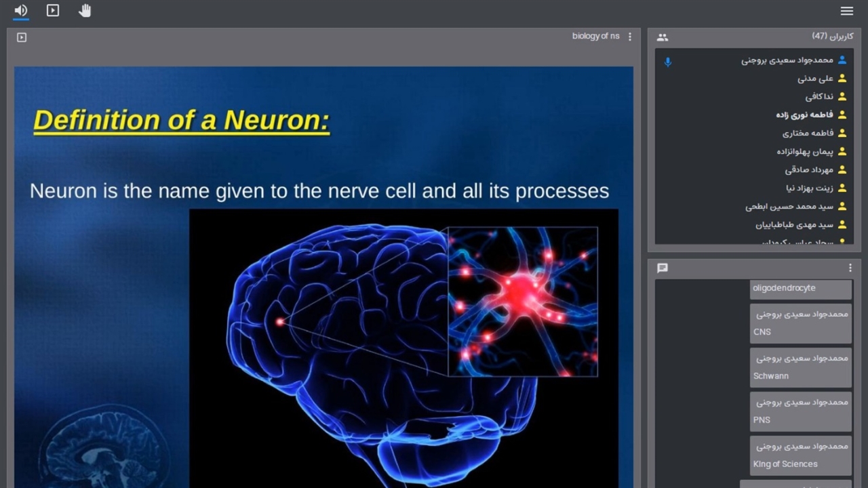The width and height of the screenshot is (868, 488).
Task: Click the microphone icon beside the presenter
Action: click(x=668, y=62)
